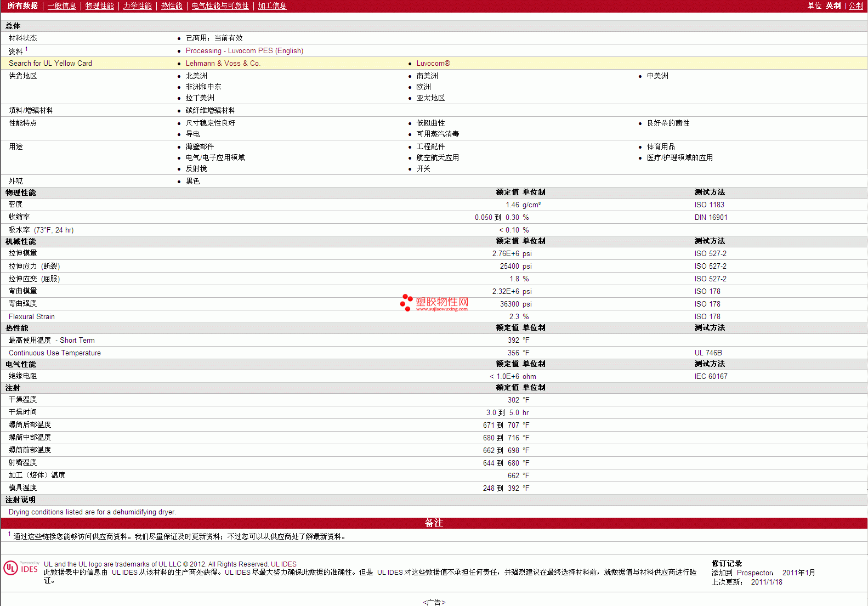Click the 干燥时间 row label

tap(22, 412)
